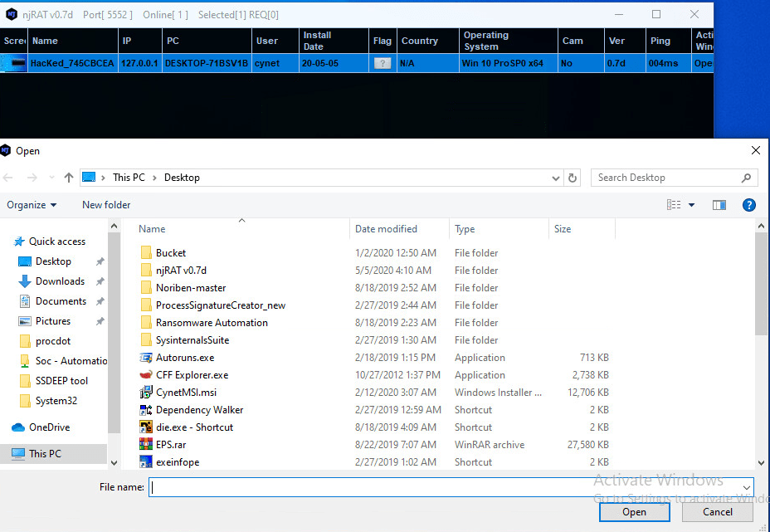Click the search magnifier icon
This screenshot has height=532, width=770.
(746, 178)
